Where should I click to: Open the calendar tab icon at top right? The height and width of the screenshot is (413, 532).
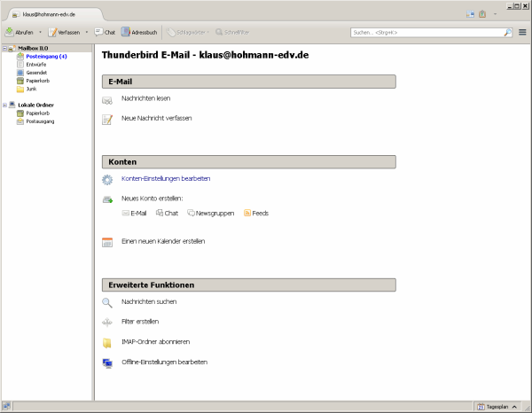point(470,14)
